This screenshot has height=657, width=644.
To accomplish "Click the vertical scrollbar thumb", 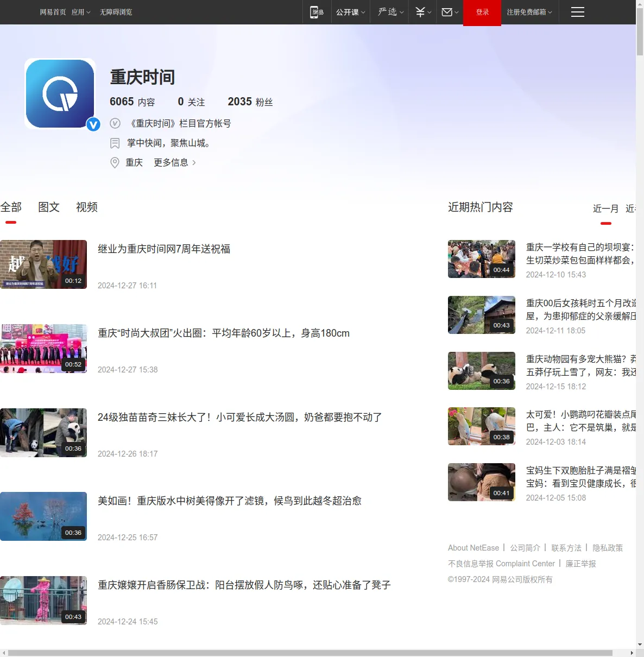I will coord(640,31).
